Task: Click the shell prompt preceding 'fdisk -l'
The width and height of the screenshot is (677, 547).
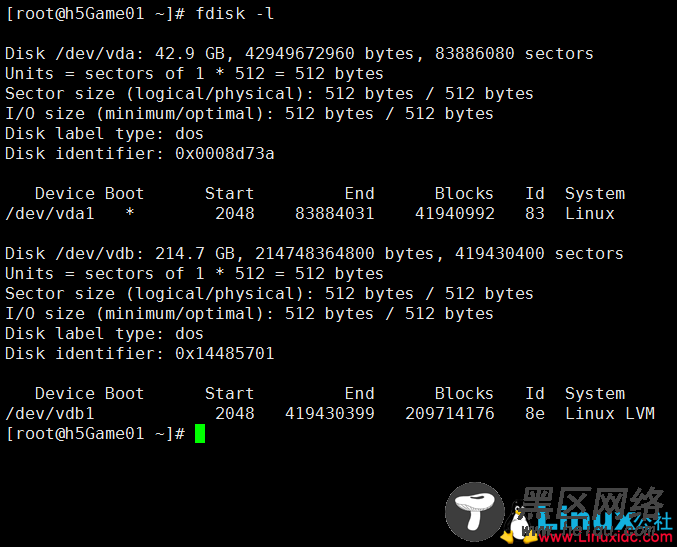Action: coord(95,14)
